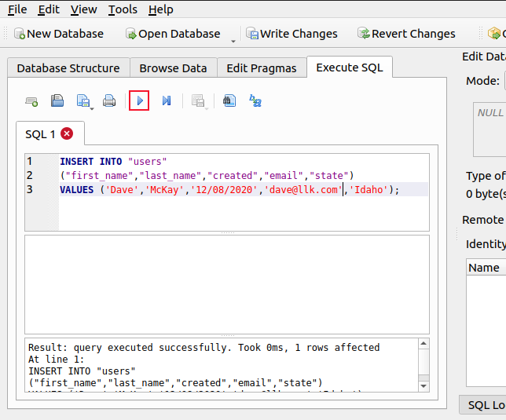Print the SQL editor contents
The image size is (506, 420).
[x=109, y=100]
